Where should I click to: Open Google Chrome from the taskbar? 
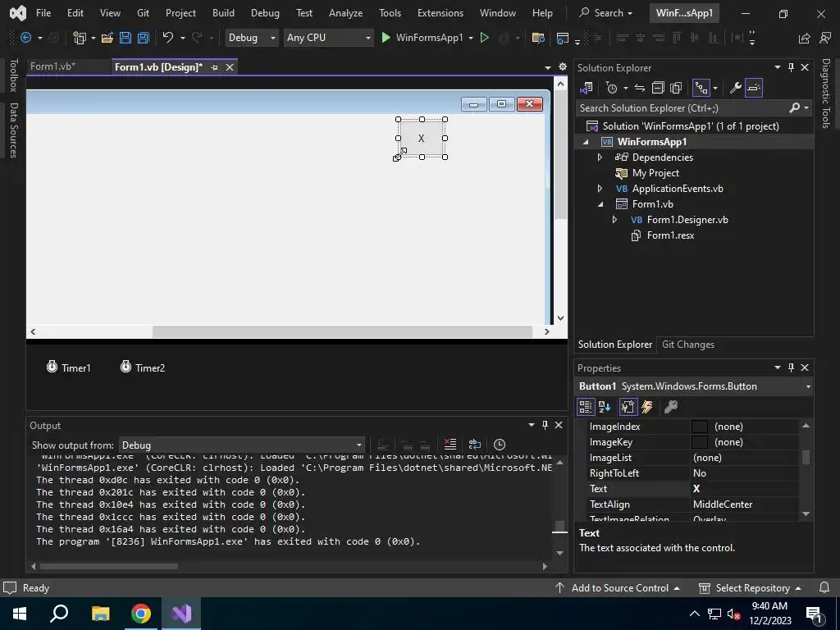tap(141, 614)
